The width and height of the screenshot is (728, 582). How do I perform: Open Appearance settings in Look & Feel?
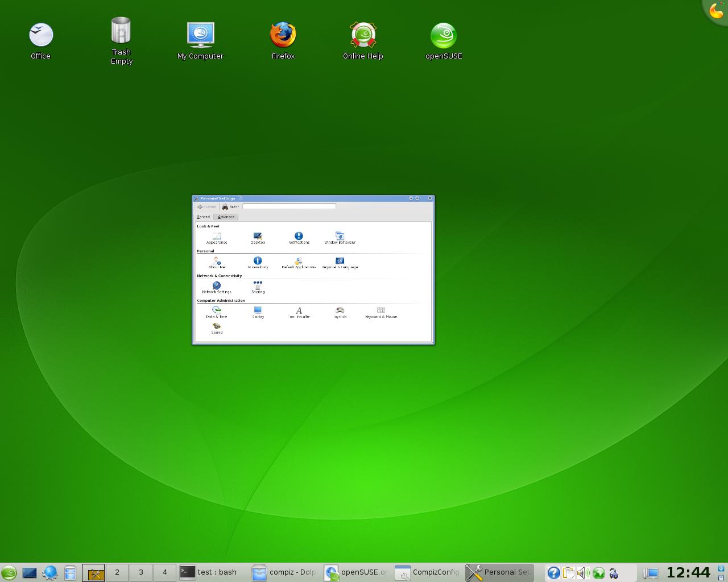(217, 238)
